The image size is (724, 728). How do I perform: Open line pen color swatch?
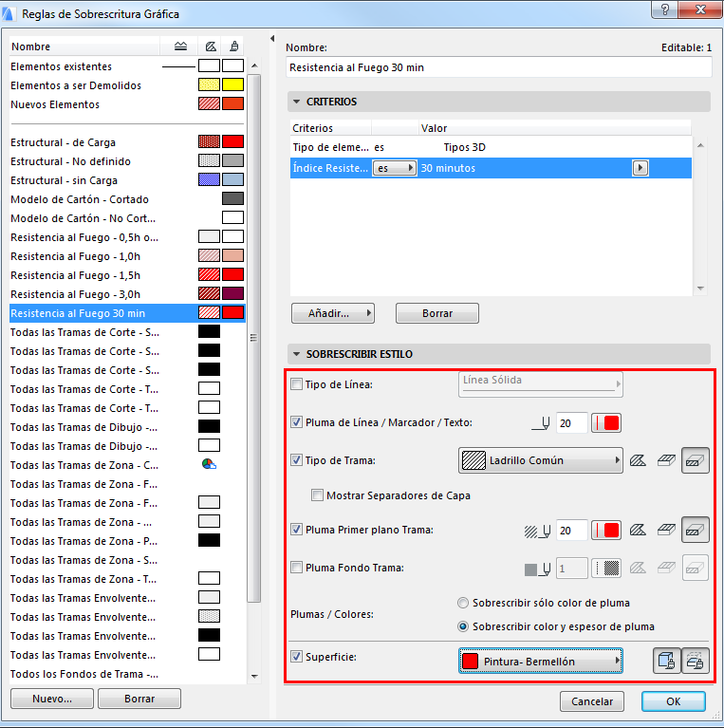tap(606, 423)
